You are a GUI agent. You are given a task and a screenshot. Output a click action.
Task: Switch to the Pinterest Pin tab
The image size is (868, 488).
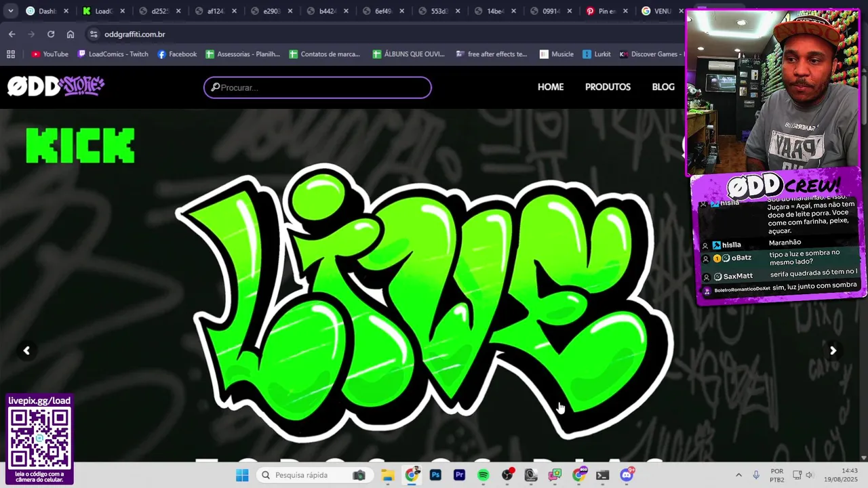click(x=601, y=11)
